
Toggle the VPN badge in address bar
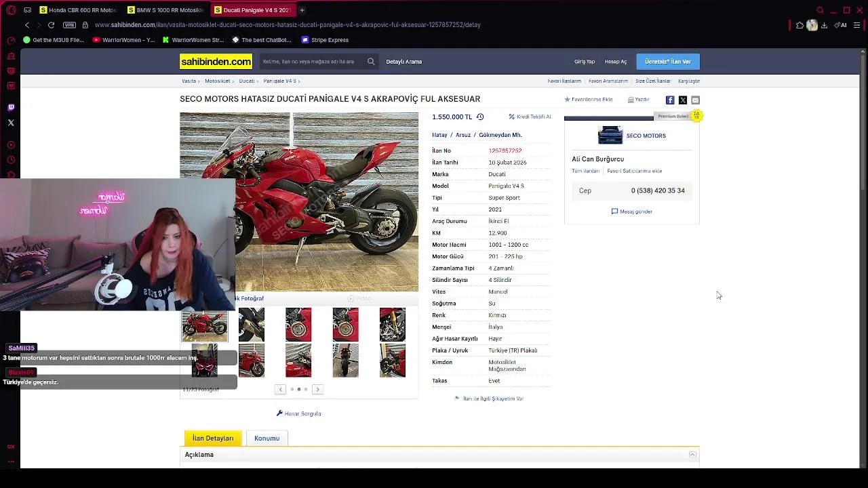[69, 25]
